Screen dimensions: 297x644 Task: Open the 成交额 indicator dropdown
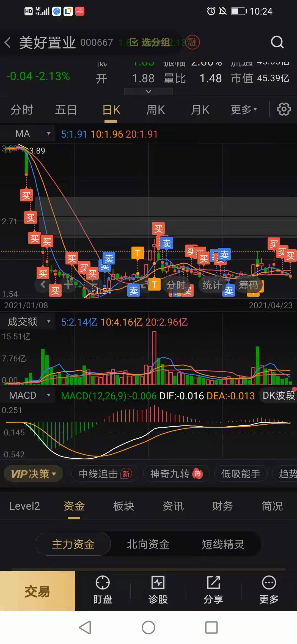click(28, 321)
